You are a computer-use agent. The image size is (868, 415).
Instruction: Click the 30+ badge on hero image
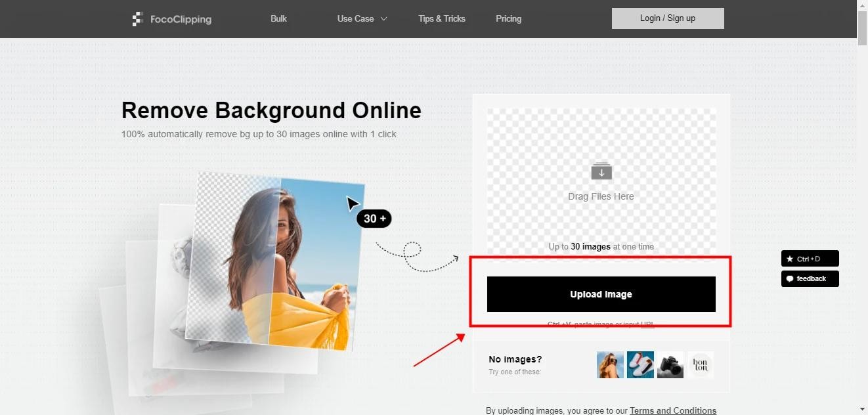(x=374, y=219)
